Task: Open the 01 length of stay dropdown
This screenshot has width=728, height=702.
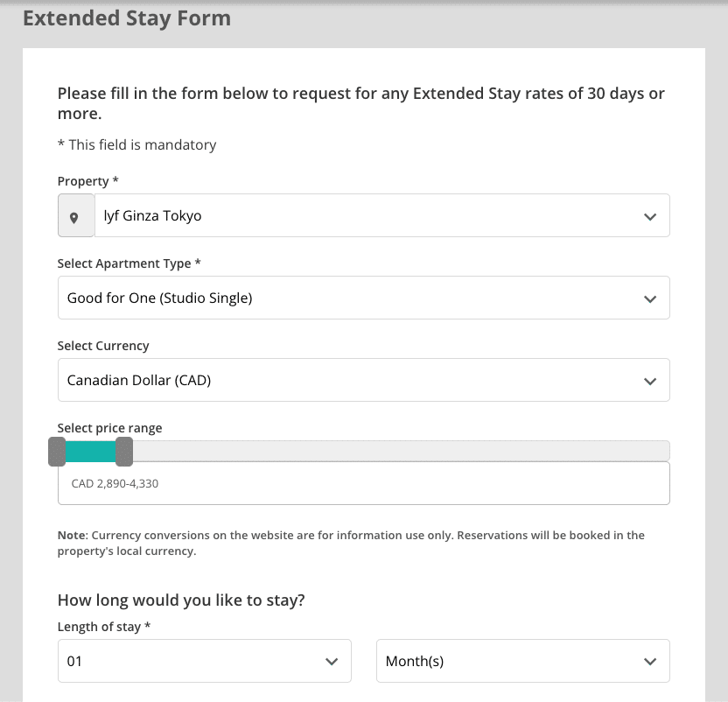Action: pyautogui.click(x=192, y=662)
